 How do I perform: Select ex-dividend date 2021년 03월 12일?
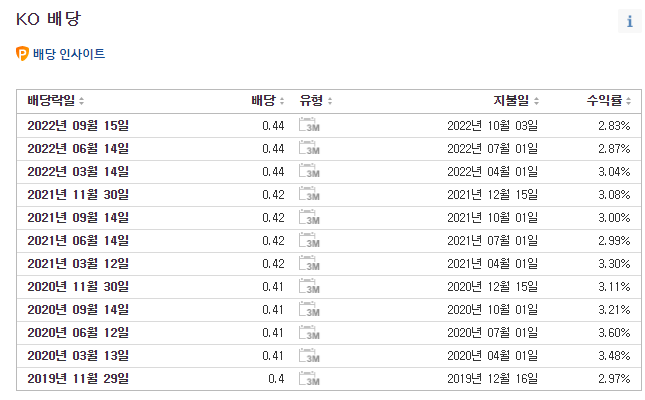(x=78, y=264)
